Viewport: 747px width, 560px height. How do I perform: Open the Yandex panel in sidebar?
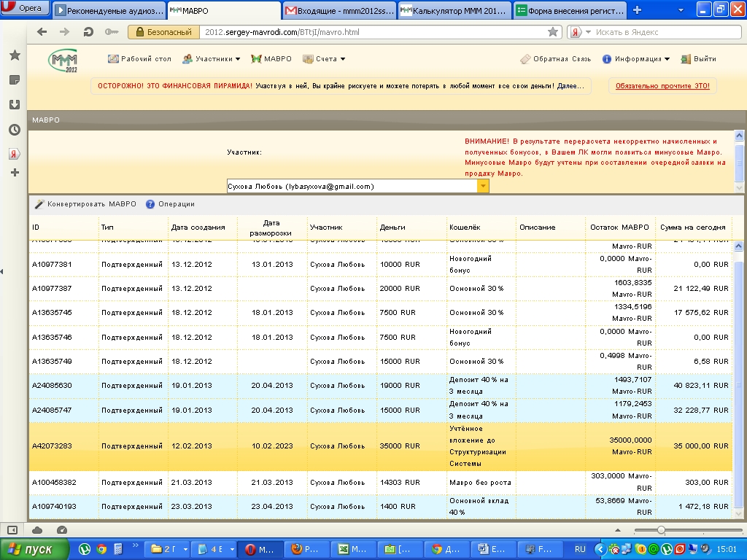click(15, 154)
